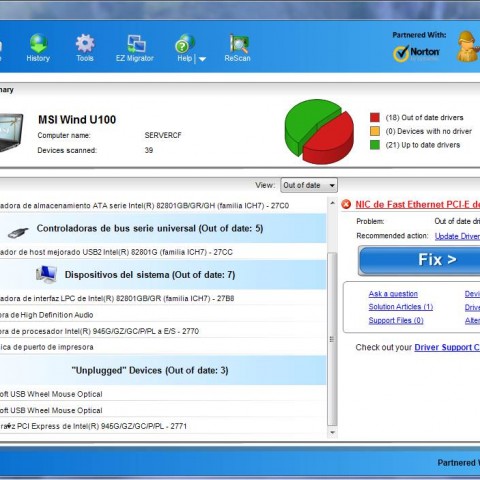Click the (21) Up to date drivers label

pos(423,145)
